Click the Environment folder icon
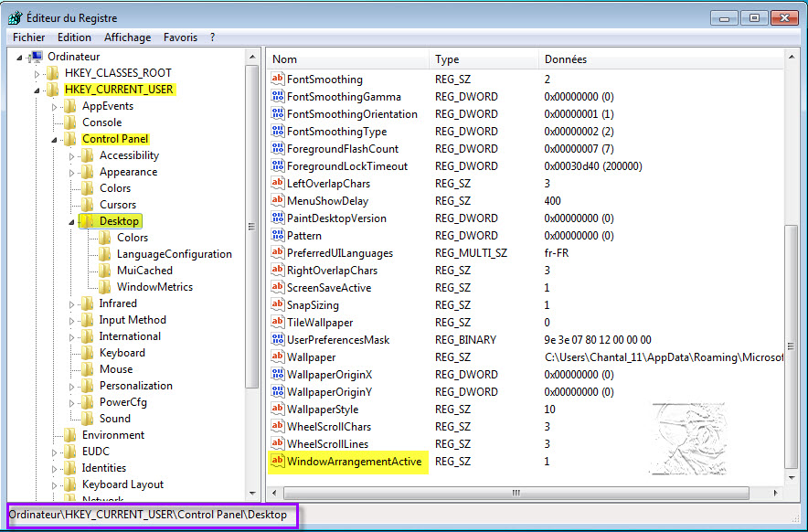Screen dimensions: 808x532 coord(70,435)
